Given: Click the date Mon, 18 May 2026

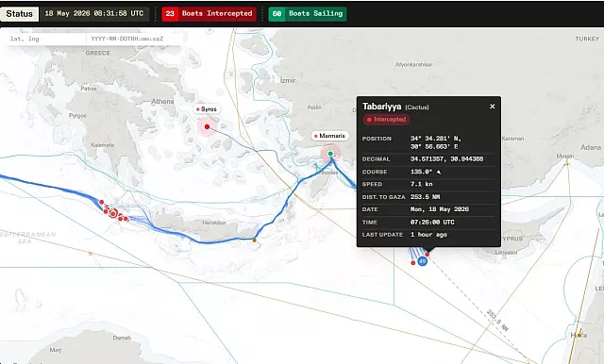Looking at the screenshot, I should pos(440,209).
